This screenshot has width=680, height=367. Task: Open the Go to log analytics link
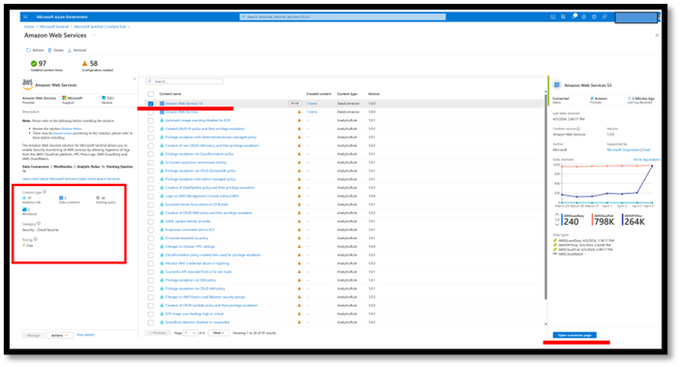(647, 160)
